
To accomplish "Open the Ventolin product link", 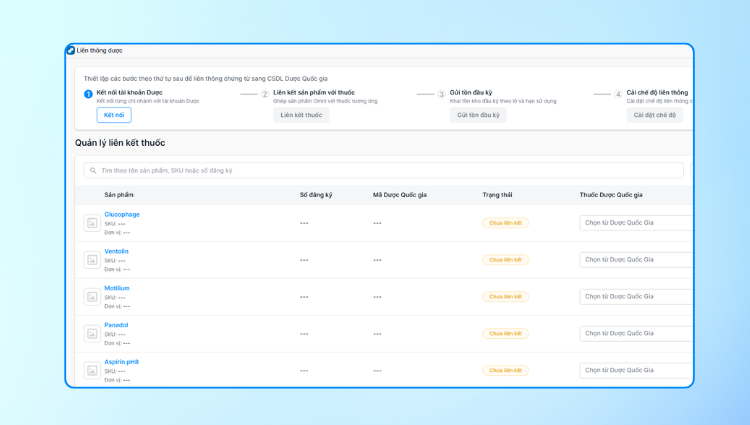I will pyautogui.click(x=116, y=251).
